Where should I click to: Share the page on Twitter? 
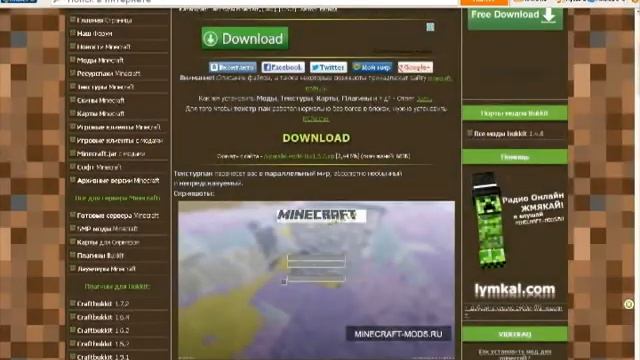pos(328,67)
